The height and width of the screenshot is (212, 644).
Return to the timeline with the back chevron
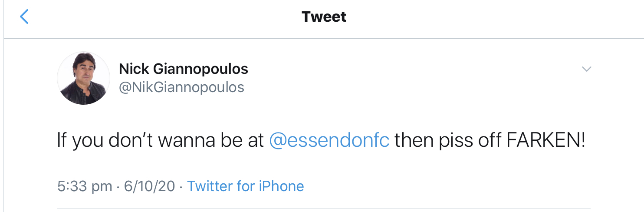24,17
